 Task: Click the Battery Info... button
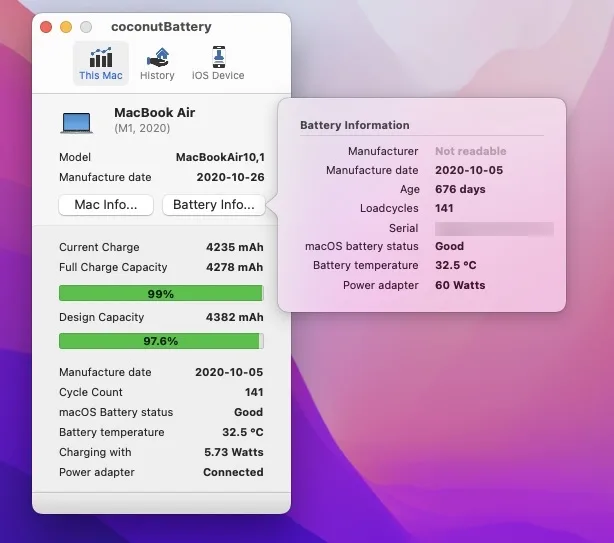tap(214, 205)
